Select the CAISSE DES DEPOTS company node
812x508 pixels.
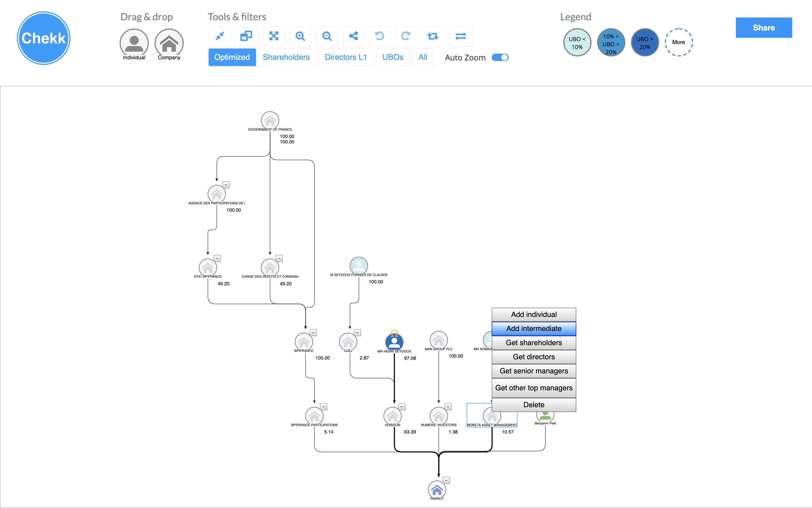pyautogui.click(x=270, y=268)
